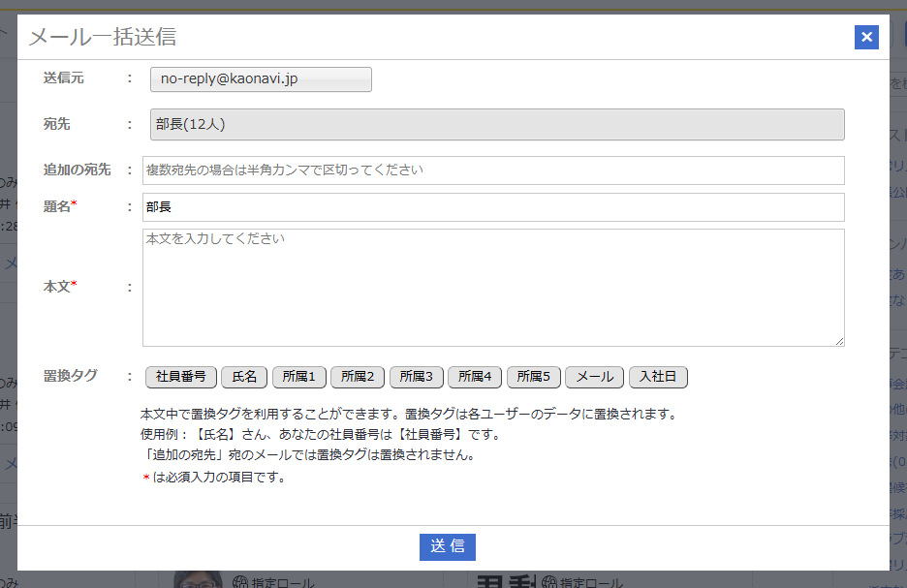Image resolution: width=907 pixels, height=588 pixels.
Task: Click the メール一括送信 dialog title
Action: coord(100,37)
